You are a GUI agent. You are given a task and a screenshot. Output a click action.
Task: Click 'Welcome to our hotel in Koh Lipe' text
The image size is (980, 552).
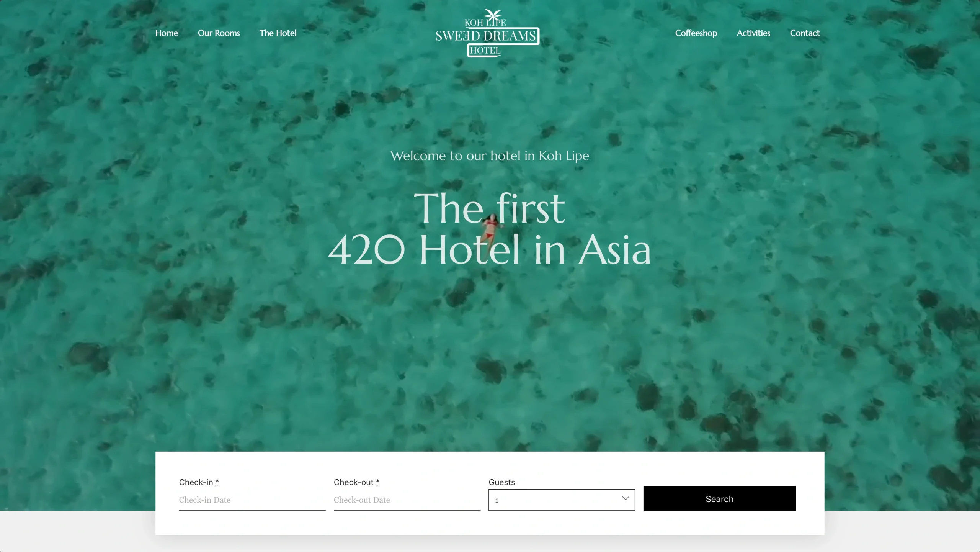(490, 156)
